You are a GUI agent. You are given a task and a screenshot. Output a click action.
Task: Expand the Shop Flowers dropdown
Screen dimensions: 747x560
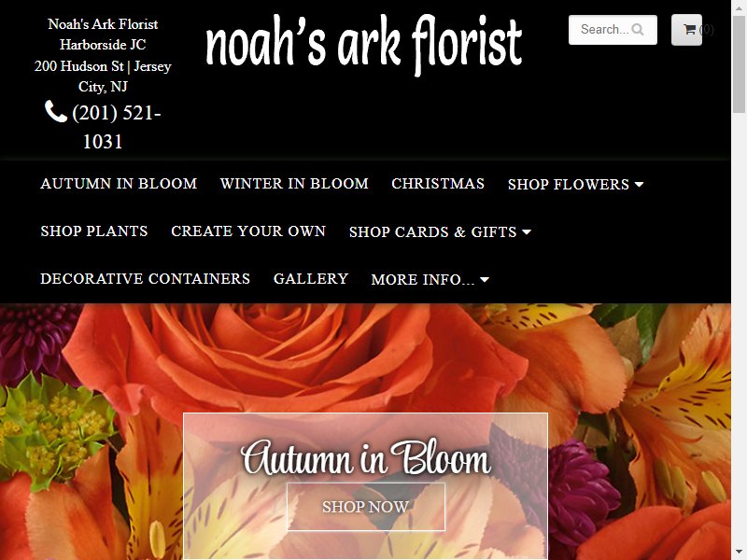tap(575, 184)
